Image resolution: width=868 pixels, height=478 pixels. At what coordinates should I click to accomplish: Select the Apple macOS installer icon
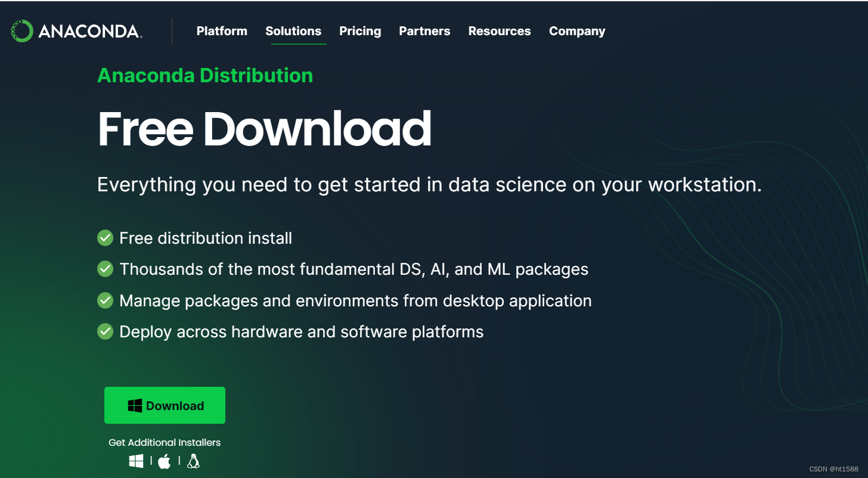click(x=165, y=461)
